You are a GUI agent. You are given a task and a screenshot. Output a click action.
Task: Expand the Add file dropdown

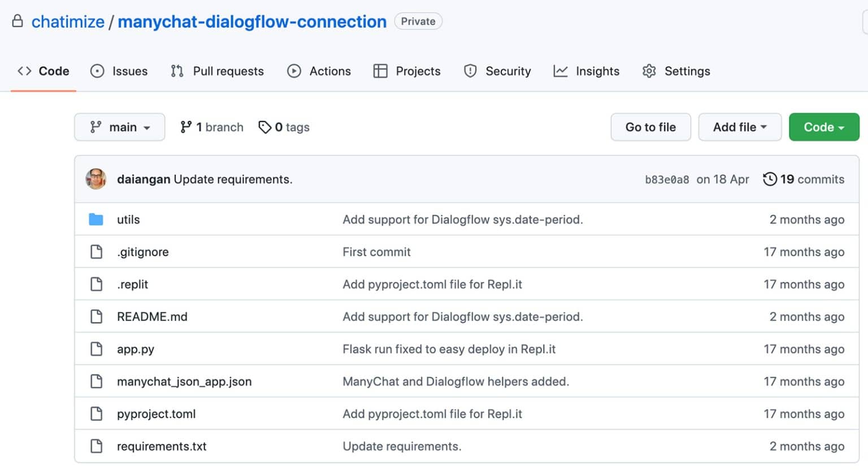tap(740, 127)
